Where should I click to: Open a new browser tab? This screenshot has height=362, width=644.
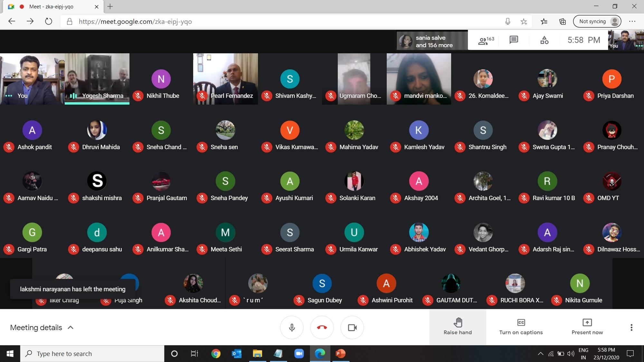(x=110, y=6)
